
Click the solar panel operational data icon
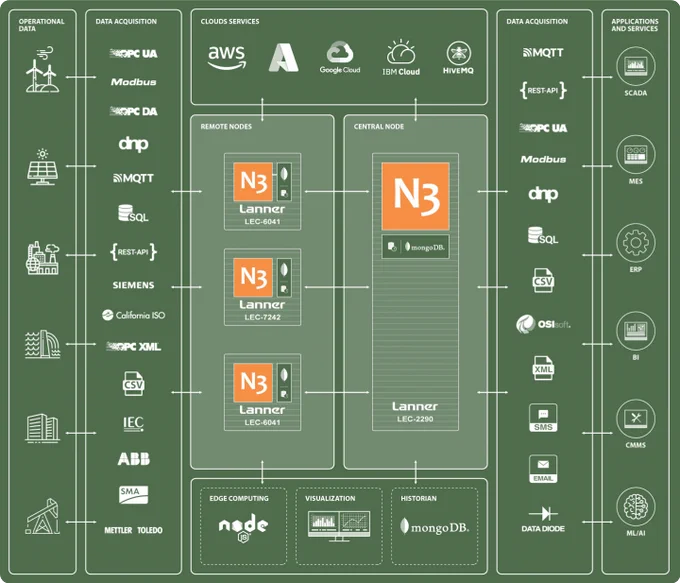click(42, 167)
